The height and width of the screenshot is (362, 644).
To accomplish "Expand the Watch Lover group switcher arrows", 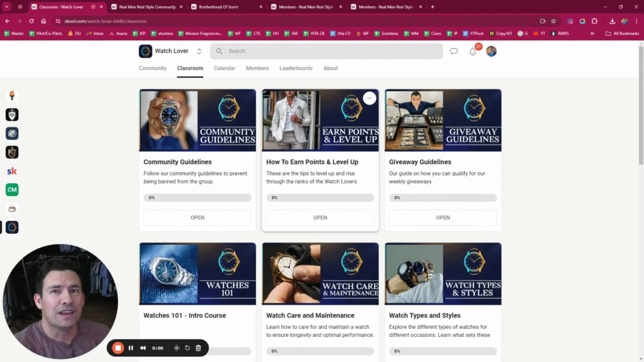I will tap(199, 52).
